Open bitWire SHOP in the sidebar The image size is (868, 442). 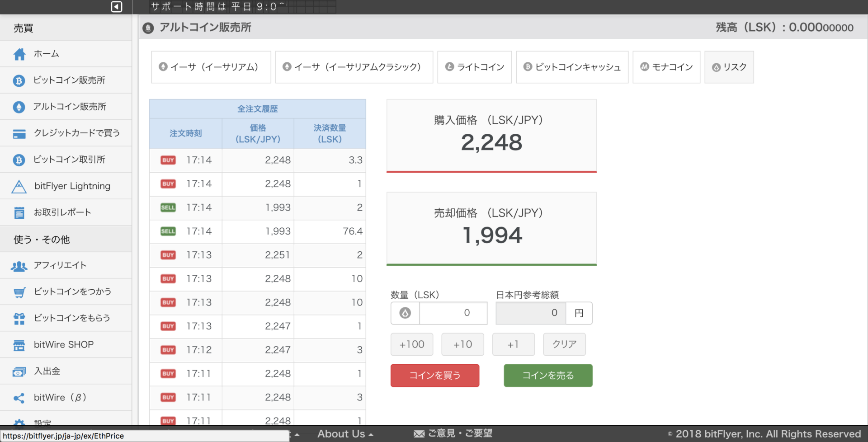[66, 344]
